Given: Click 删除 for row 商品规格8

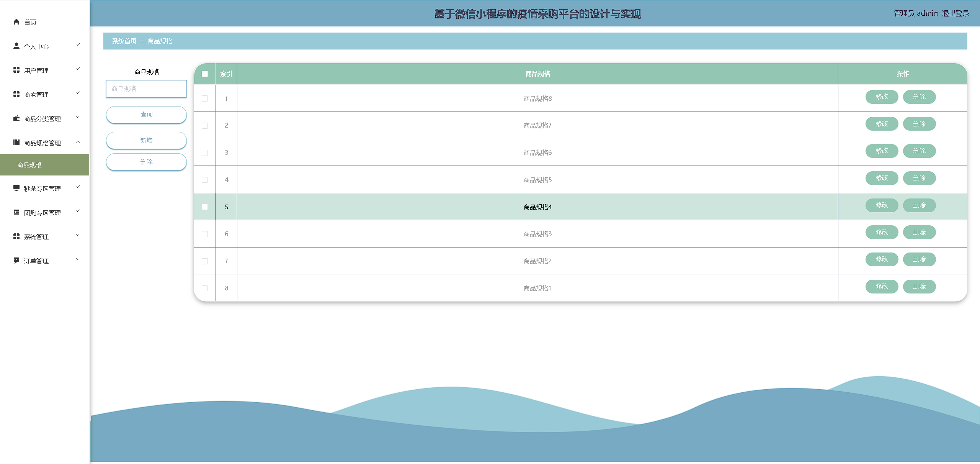Looking at the screenshot, I should (919, 97).
